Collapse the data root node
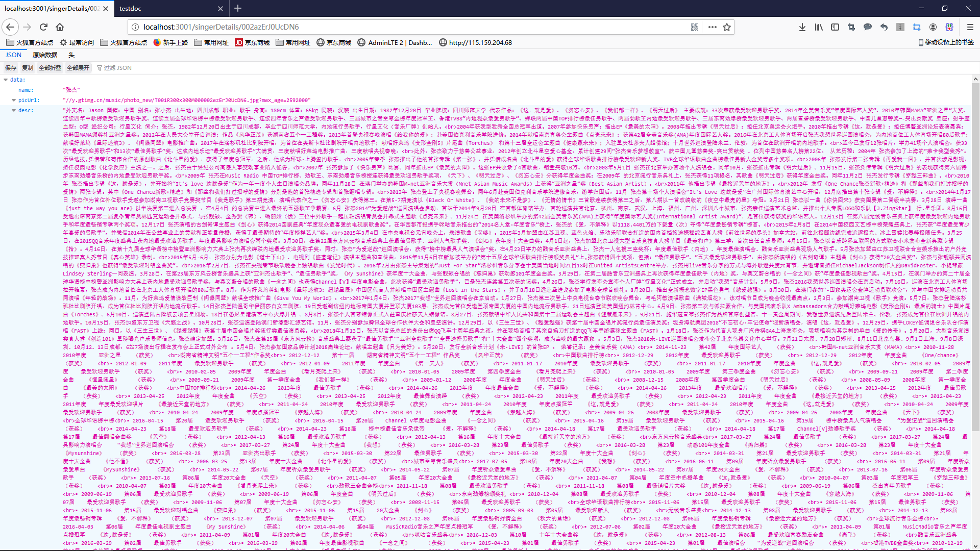 (6, 80)
